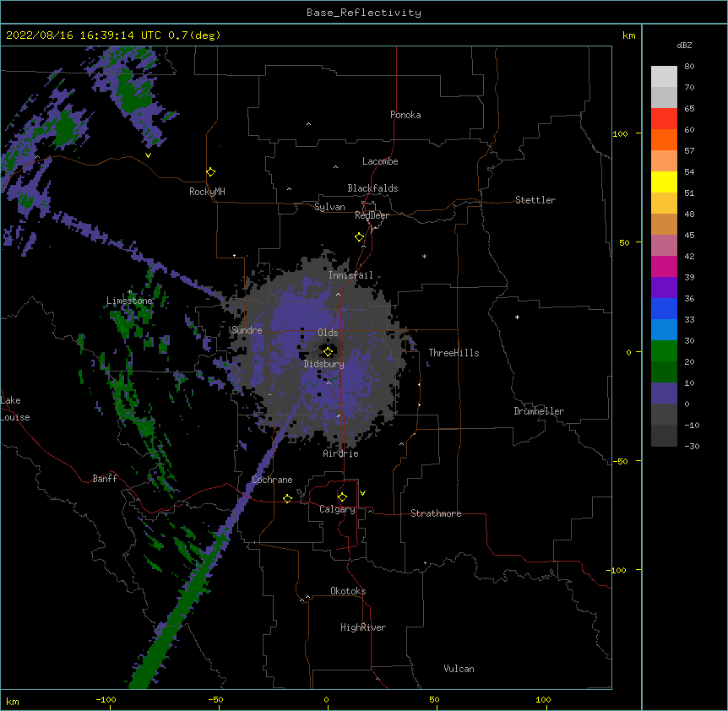Click the yellow marker right of Cochrane

[287, 498]
